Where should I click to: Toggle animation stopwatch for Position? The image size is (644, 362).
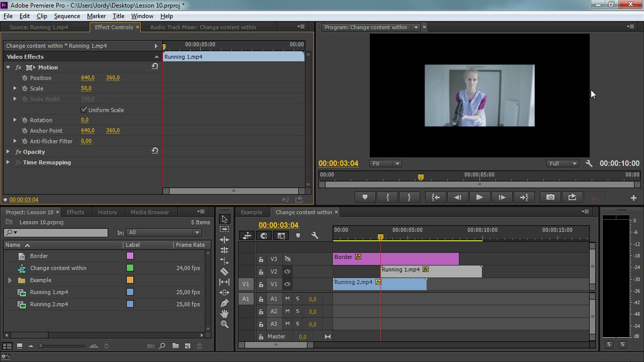click(25, 78)
